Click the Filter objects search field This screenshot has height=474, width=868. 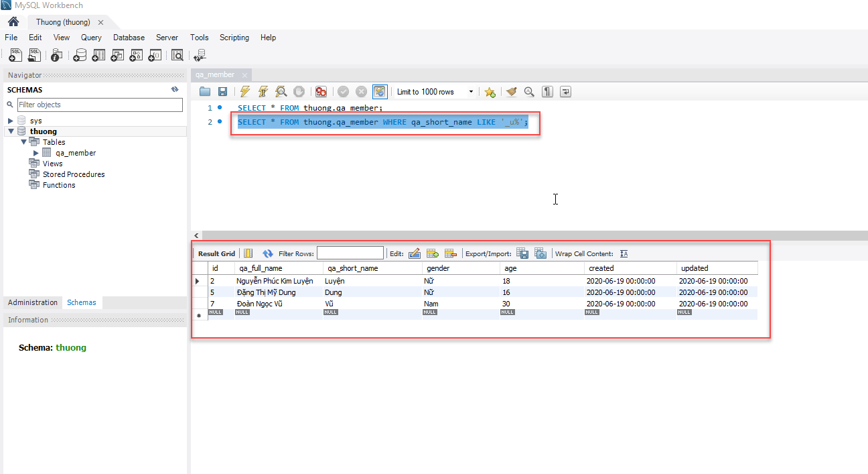pyautogui.click(x=99, y=105)
